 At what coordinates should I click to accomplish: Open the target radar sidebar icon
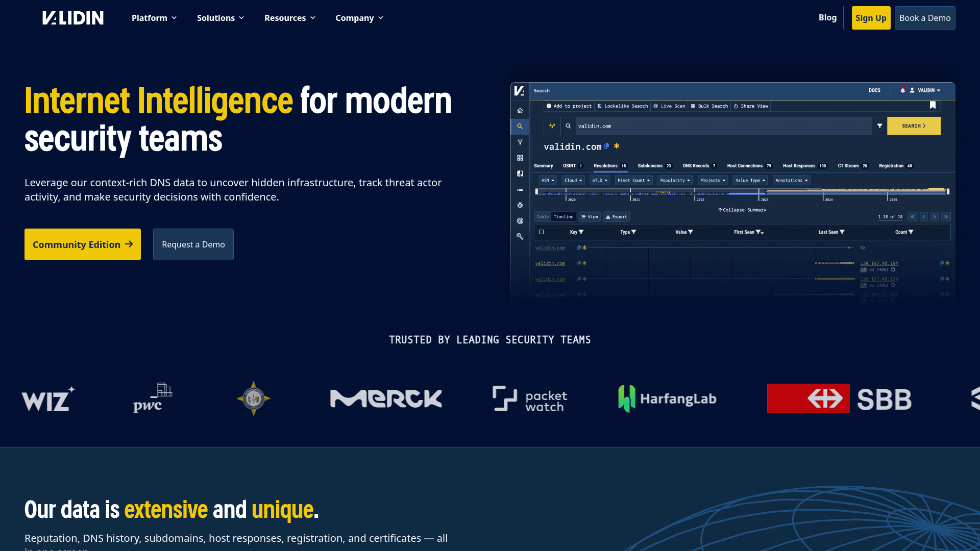click(520, 221)
